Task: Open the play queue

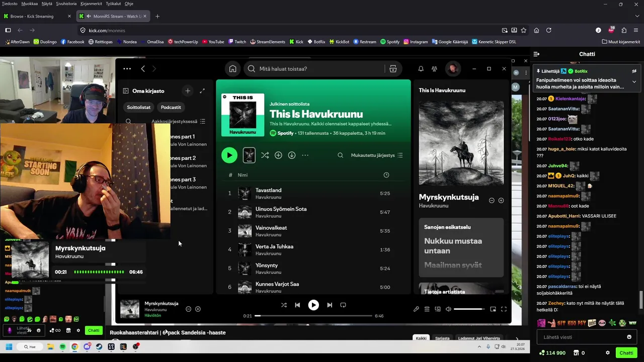Action: (x=427, y=309)
